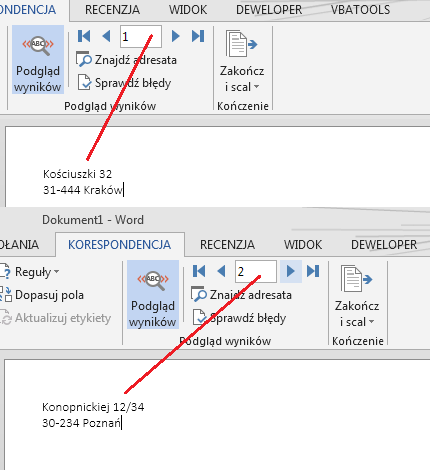Click Znajdź adresata in upper ribbon

126,60
